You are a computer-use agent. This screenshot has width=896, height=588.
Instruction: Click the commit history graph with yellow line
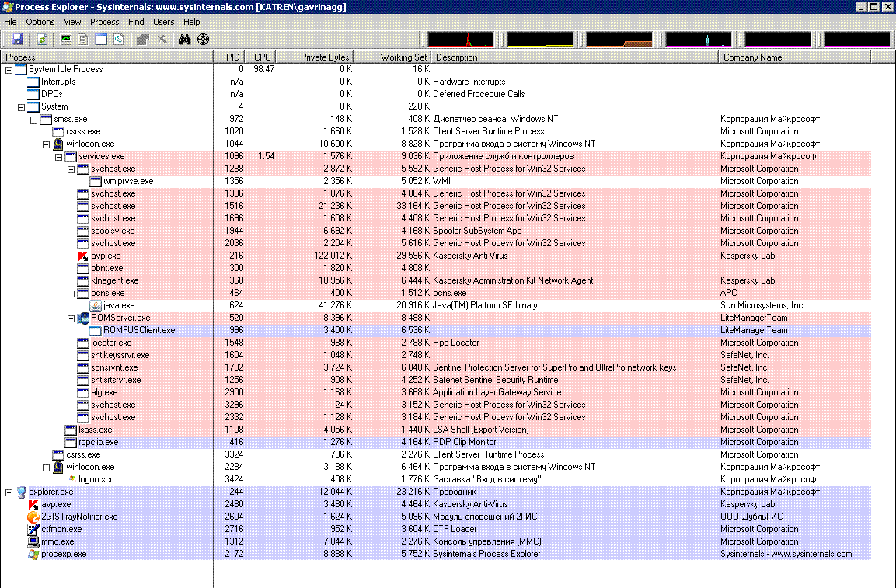(540, 40)
